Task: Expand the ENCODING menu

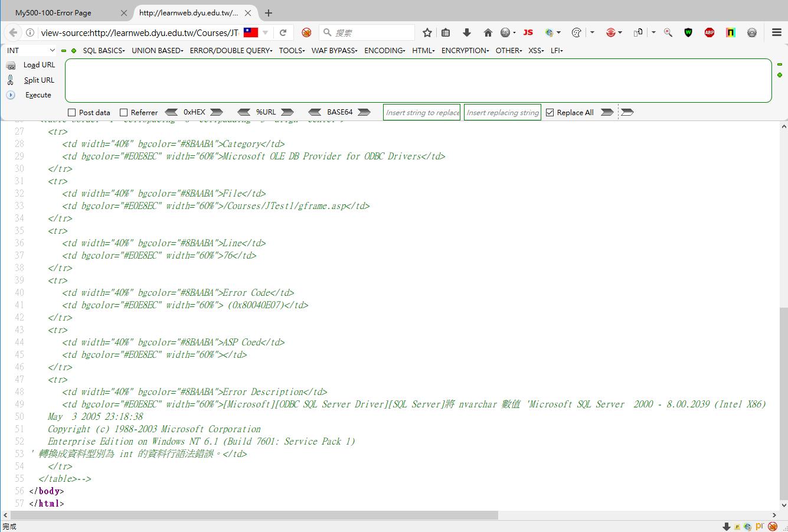Action: point(385,51)
